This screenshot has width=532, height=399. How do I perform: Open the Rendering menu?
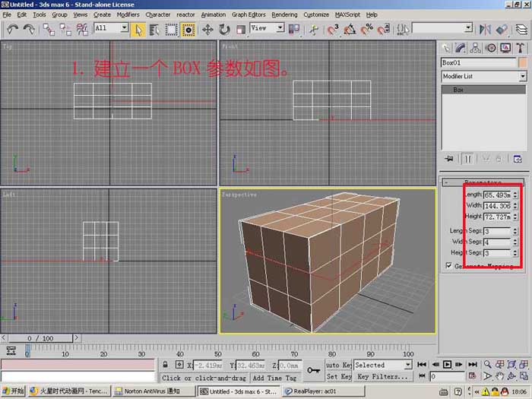(284, 14)
